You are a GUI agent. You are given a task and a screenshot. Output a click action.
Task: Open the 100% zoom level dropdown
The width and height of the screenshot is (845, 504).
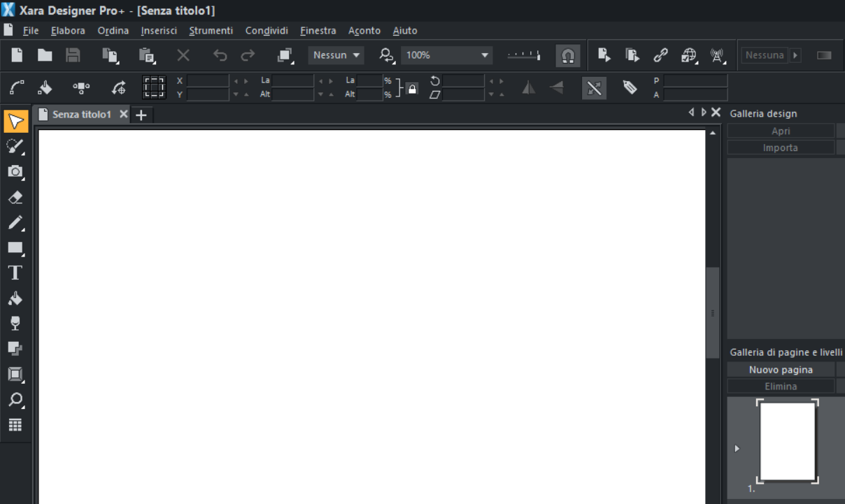[x=446, y=55]
